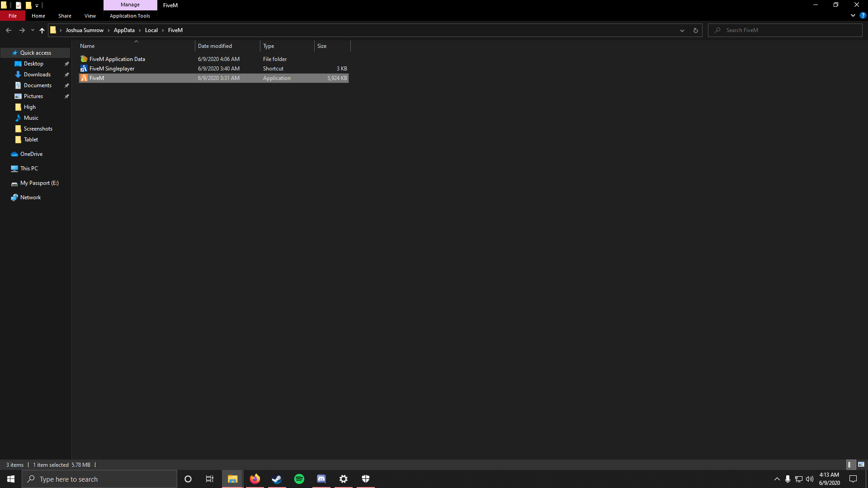Click the FiveM Application Data folder icon

click(x=84, y=59)
